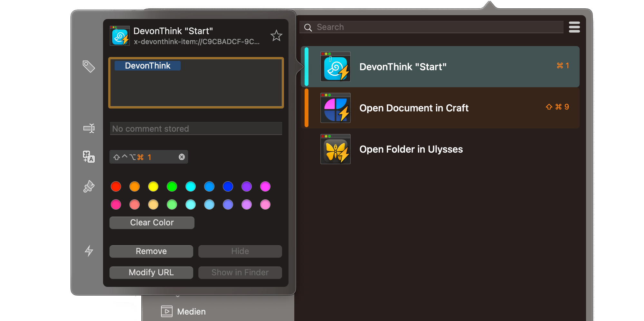Clear the recorded hotkey with x button
Screen dimensions: 644x321
tap(182, 157)
